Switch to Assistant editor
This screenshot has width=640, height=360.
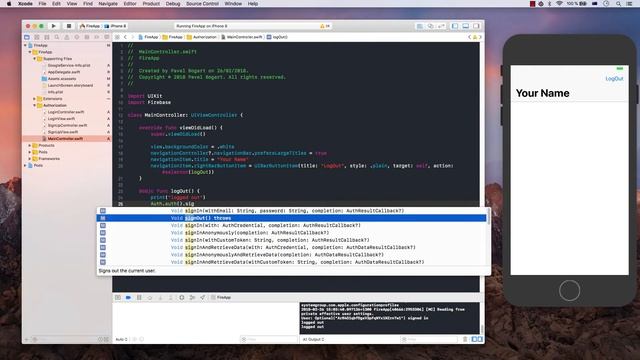point(430,26)
